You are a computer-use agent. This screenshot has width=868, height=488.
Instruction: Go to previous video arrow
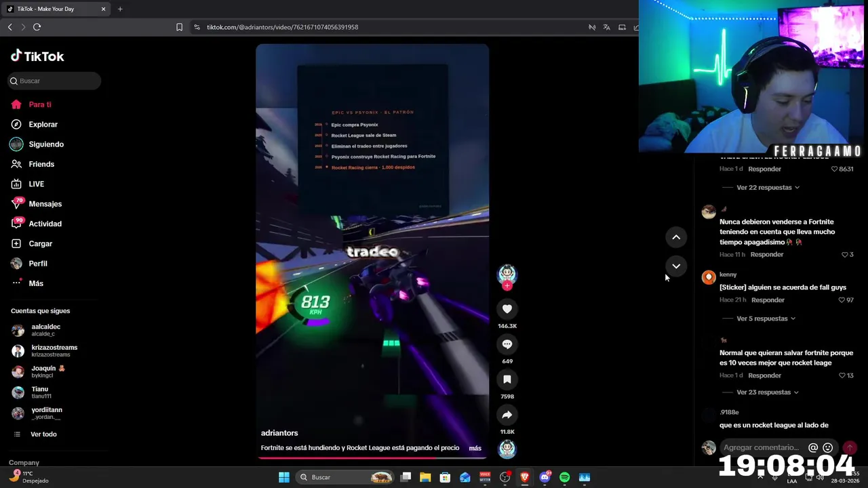pos(676,237)
